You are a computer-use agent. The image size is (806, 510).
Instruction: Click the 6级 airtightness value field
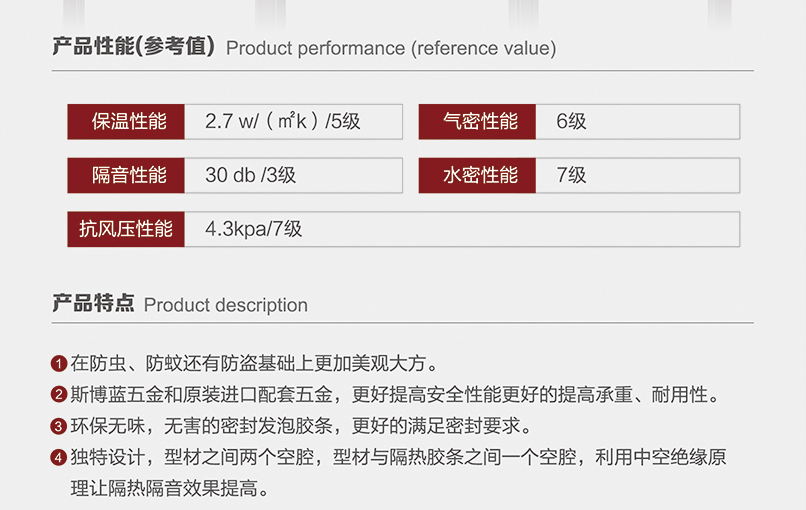[x=638, y=122]
